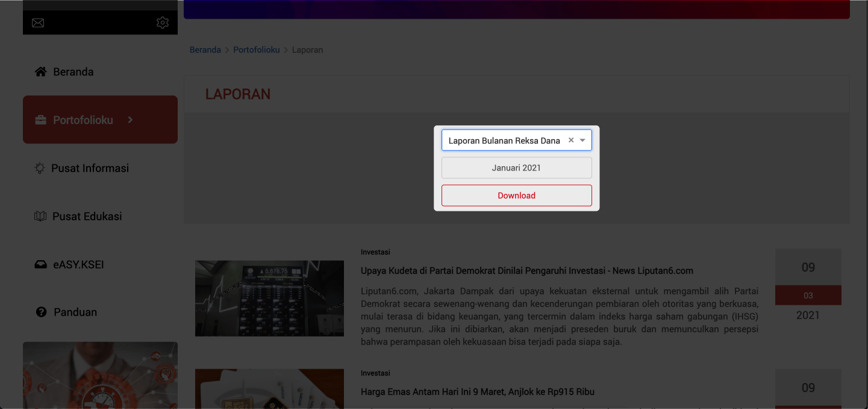Screen dimensions: 868x409
Task: Click the stock board news thumbnail
Action: tap(269, 298)
